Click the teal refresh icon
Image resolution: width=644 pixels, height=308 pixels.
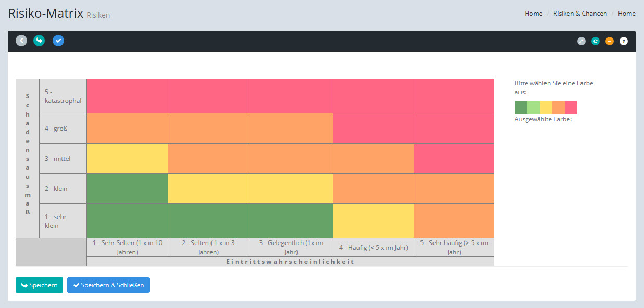tap(596, 41)
